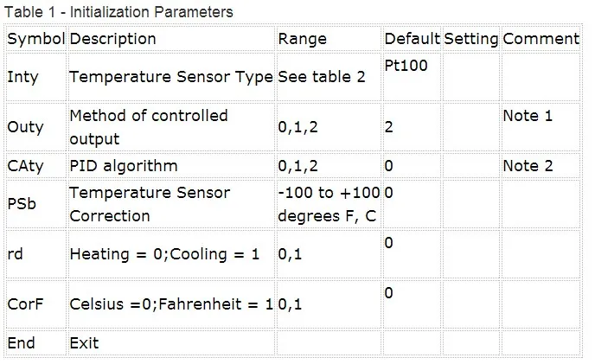Click the "See table 2" range text

(322, 77)
